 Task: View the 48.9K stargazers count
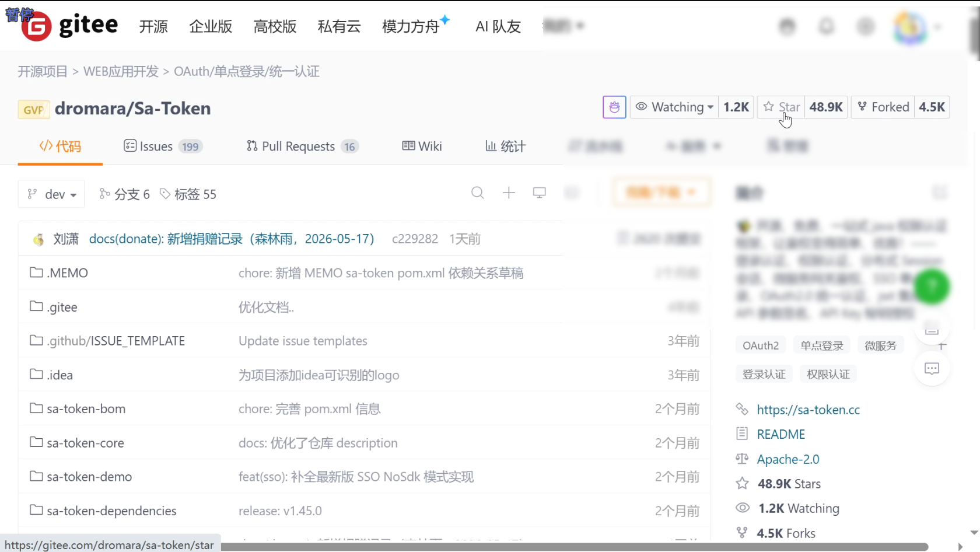tap(826, 107)
